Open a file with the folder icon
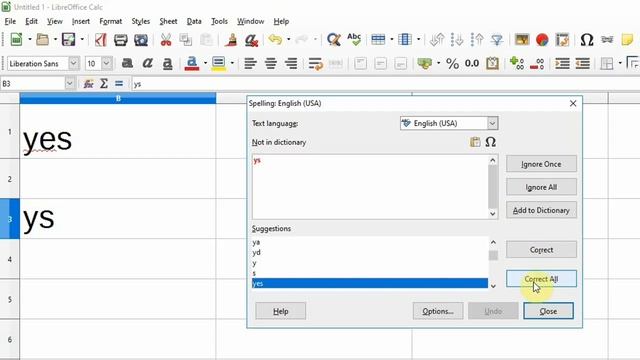Viewport: 640px width, 360px height. 42,40
